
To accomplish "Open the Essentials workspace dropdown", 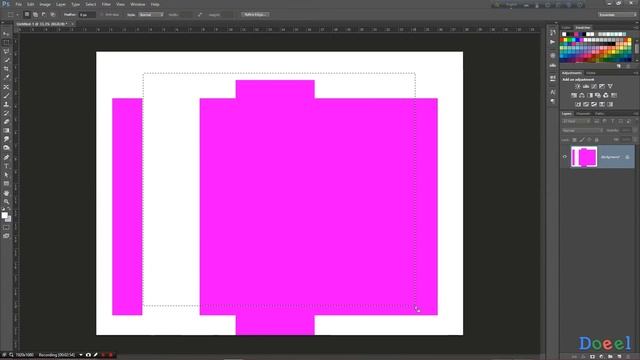I will (617, 15).
